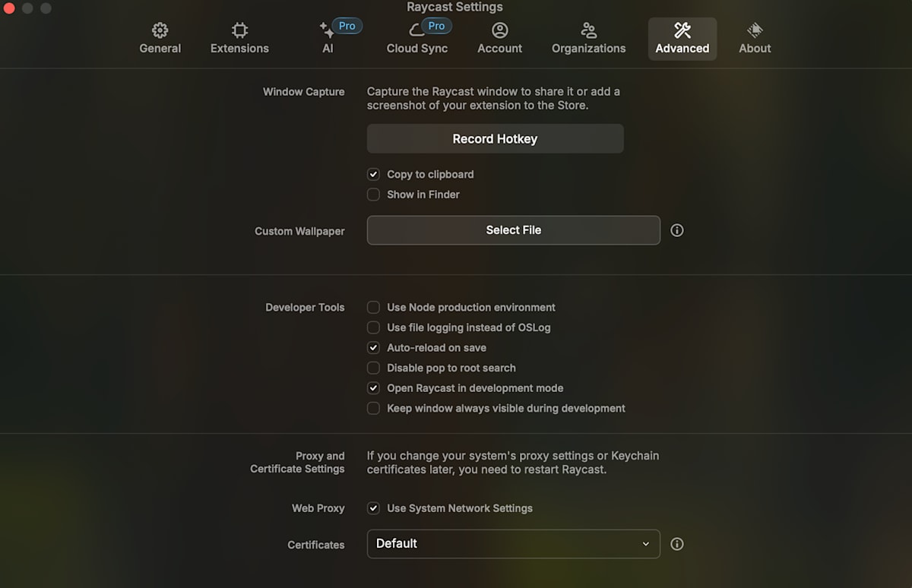The image size is (912, 588).
Task: Open General settings via the gear icon
Action: [160, 30]
